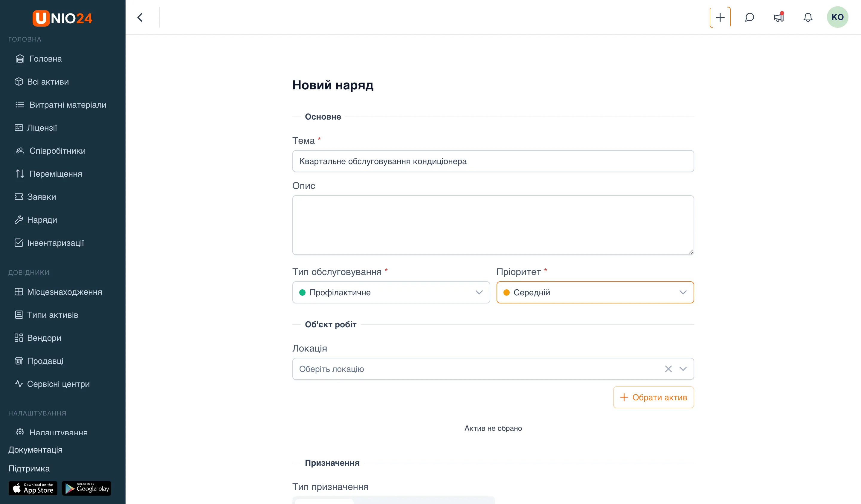Open the megaphone announcements icon

(779, 17)
